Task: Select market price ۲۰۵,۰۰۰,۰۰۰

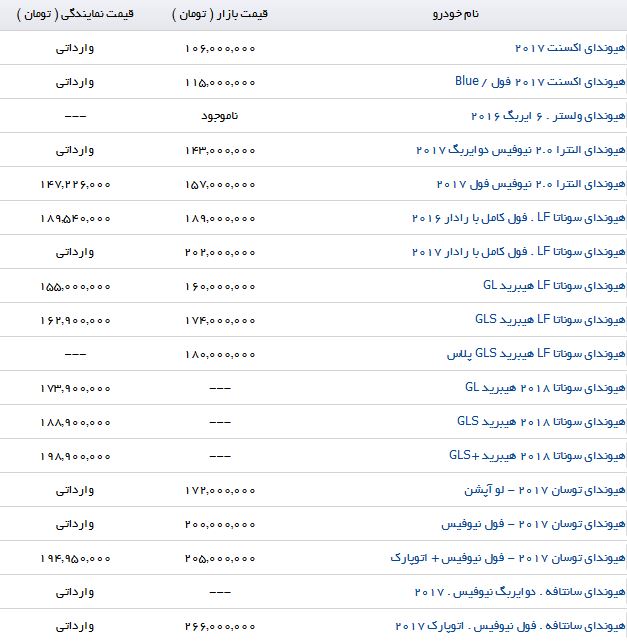Action: [220, 558]
